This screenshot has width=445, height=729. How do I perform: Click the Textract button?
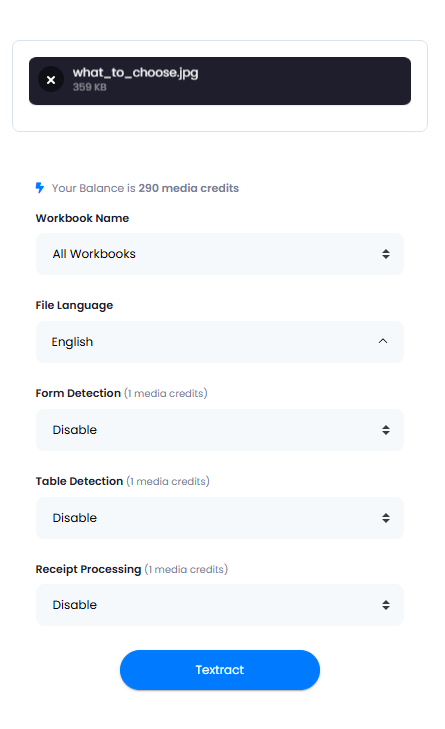[x=219, y=670]
